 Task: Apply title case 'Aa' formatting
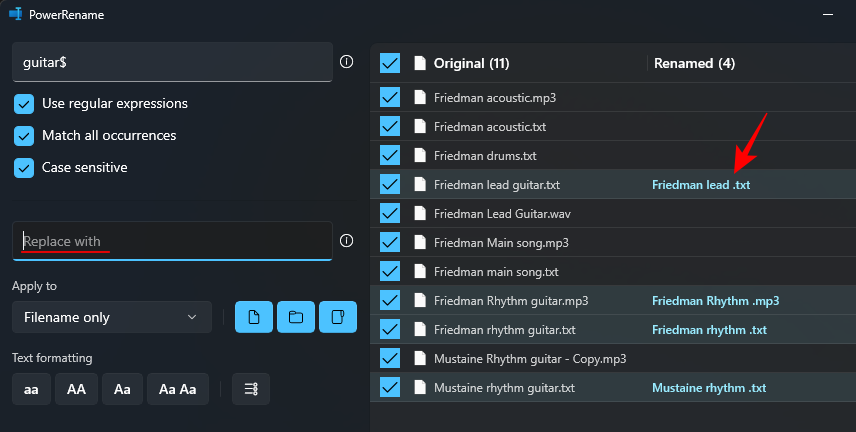[x=122, y=389]
